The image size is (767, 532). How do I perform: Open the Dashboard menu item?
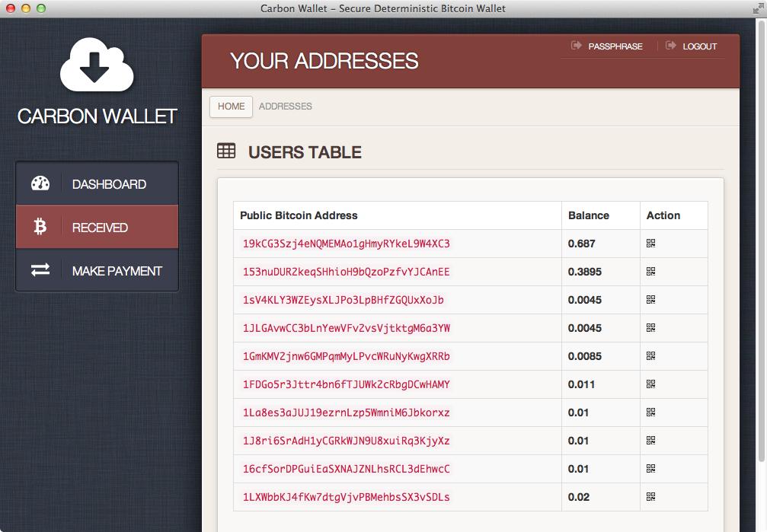(97, 183)
